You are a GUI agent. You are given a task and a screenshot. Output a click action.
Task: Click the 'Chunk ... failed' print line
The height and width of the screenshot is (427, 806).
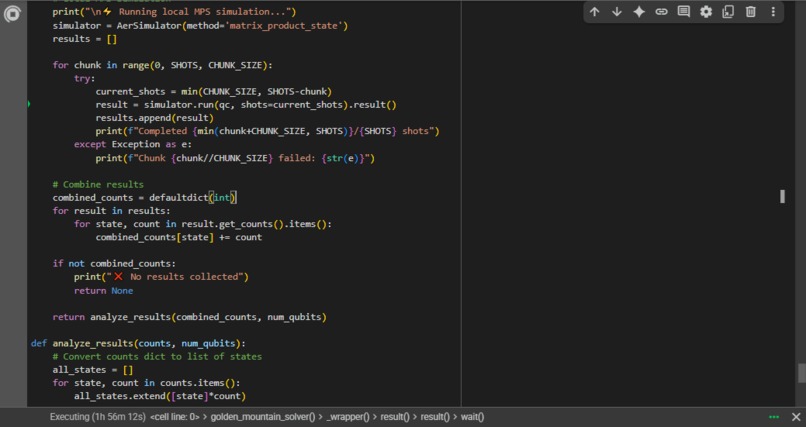point(235,158)
